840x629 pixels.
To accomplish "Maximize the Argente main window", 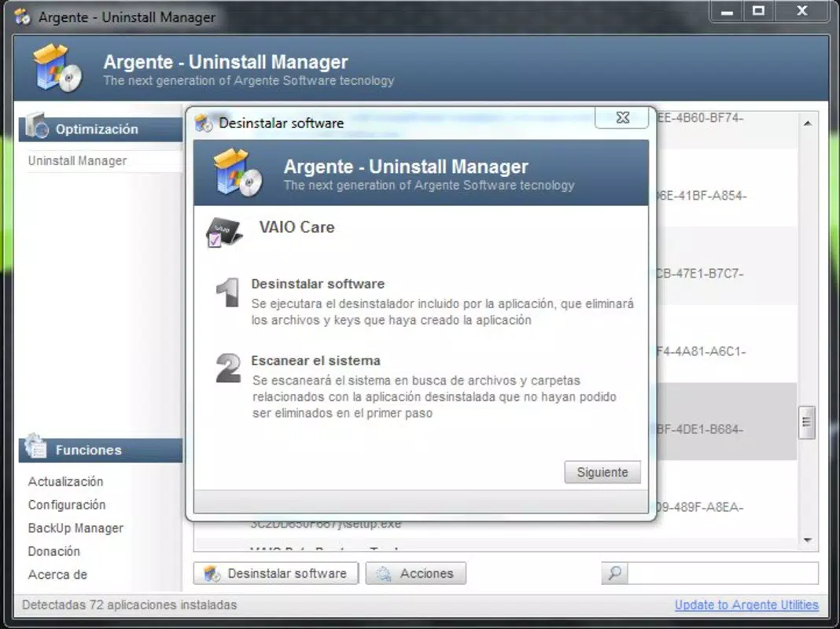I will 758,11.
